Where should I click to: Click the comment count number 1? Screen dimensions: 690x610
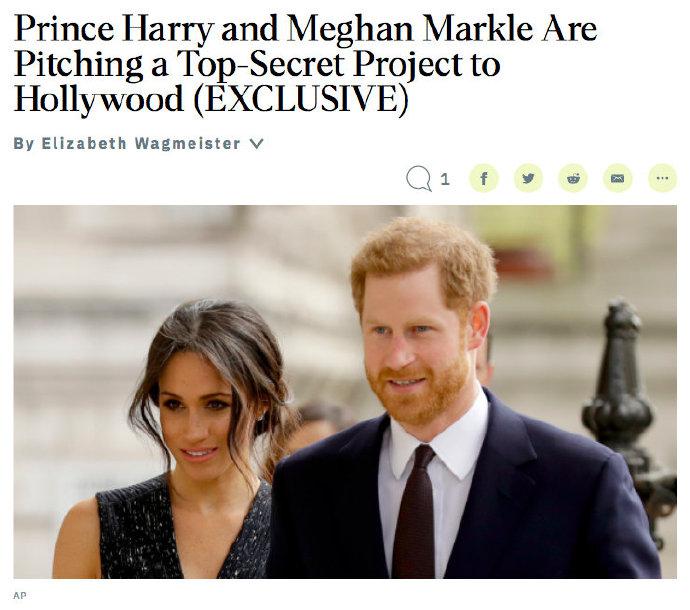click(445, 179)
